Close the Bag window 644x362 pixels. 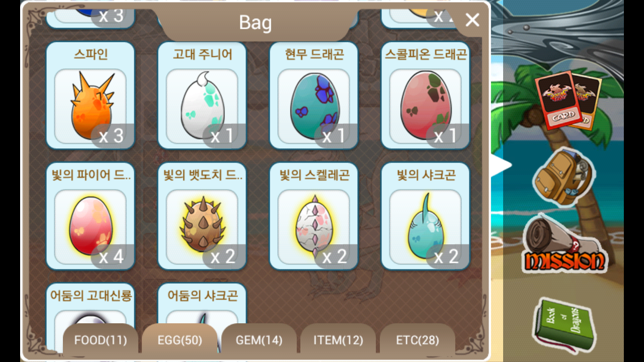tap(472, 20)
